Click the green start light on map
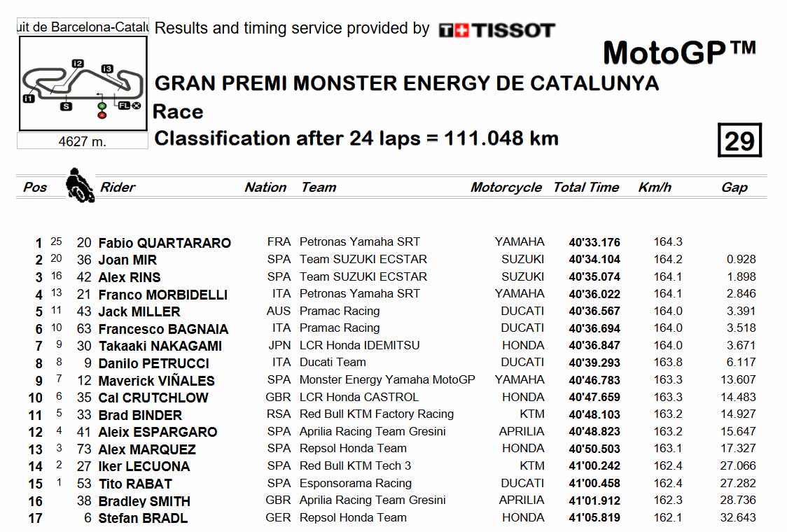 coord(102,106)
